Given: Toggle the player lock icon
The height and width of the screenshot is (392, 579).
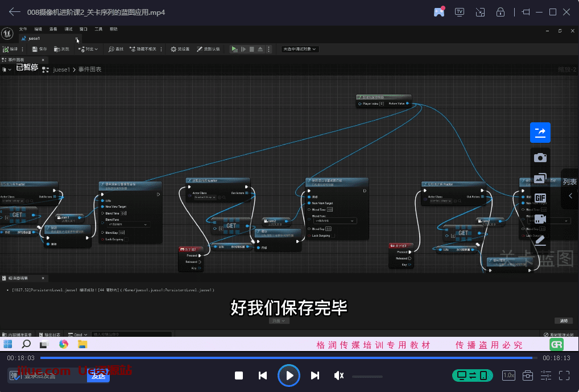Looking at the screenshot, I should [x=501, y=12].
